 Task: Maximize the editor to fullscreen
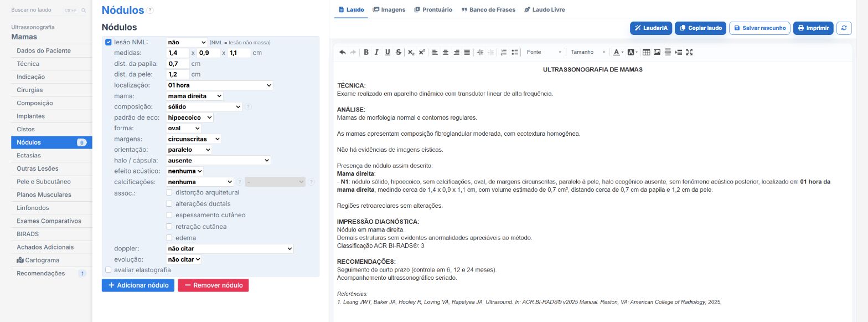689,52
